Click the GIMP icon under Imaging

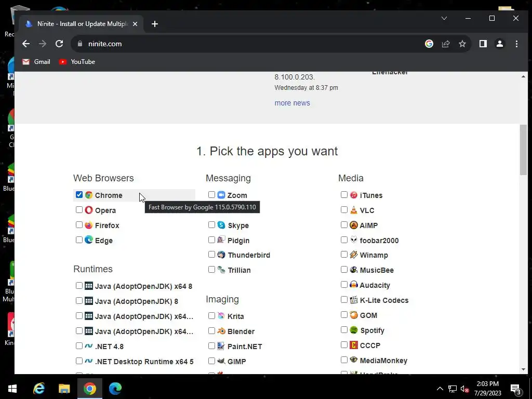221,361
